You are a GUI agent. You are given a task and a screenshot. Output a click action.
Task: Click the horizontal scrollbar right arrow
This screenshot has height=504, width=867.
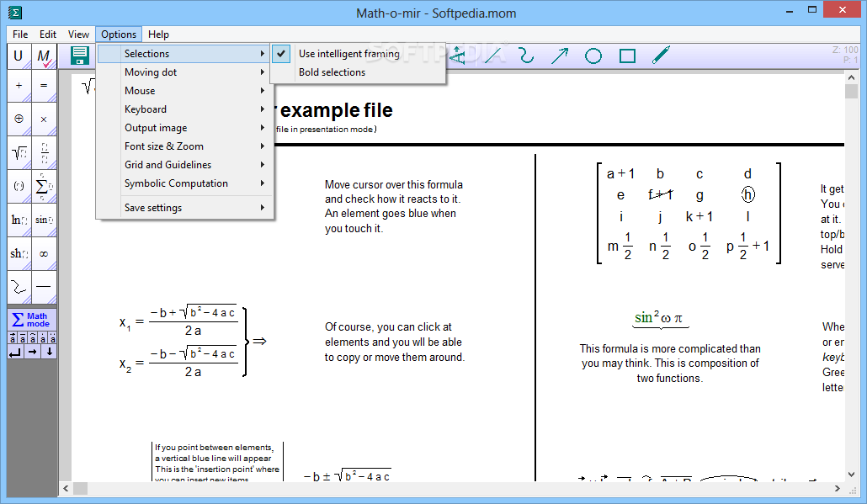[x=838, y=489]
